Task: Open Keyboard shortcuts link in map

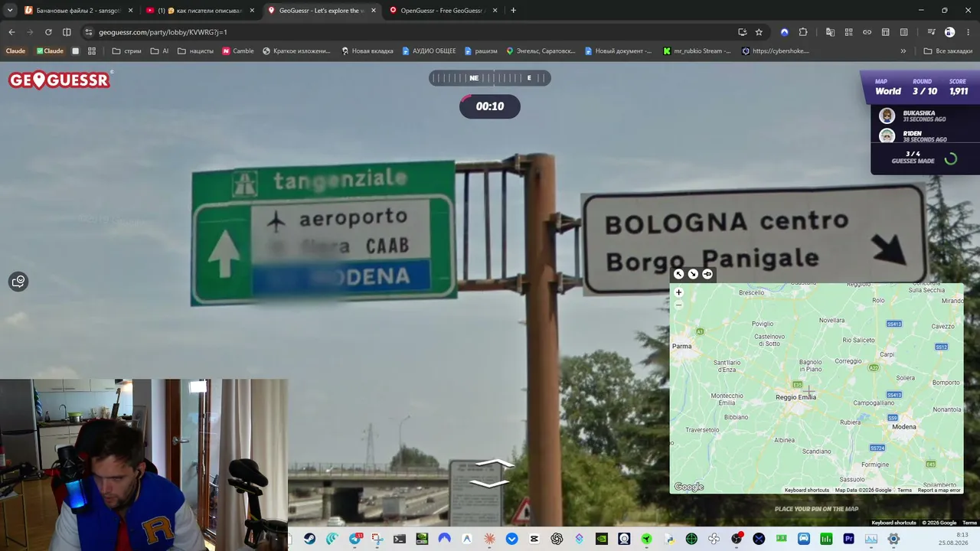Action: click(807, 490)
